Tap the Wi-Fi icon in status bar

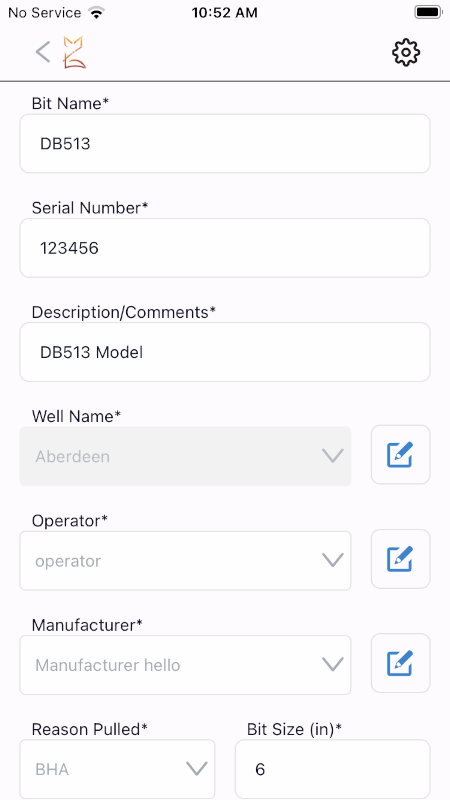pos(95,13)
